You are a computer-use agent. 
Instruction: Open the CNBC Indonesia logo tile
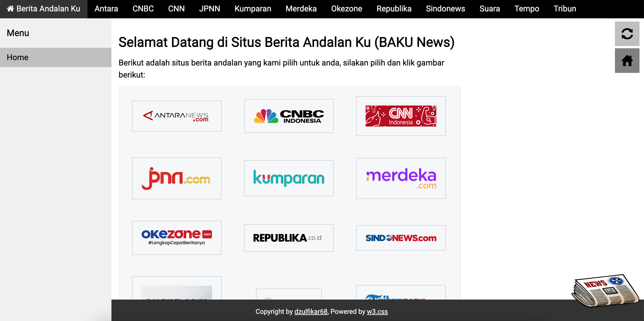pos(288,116)
